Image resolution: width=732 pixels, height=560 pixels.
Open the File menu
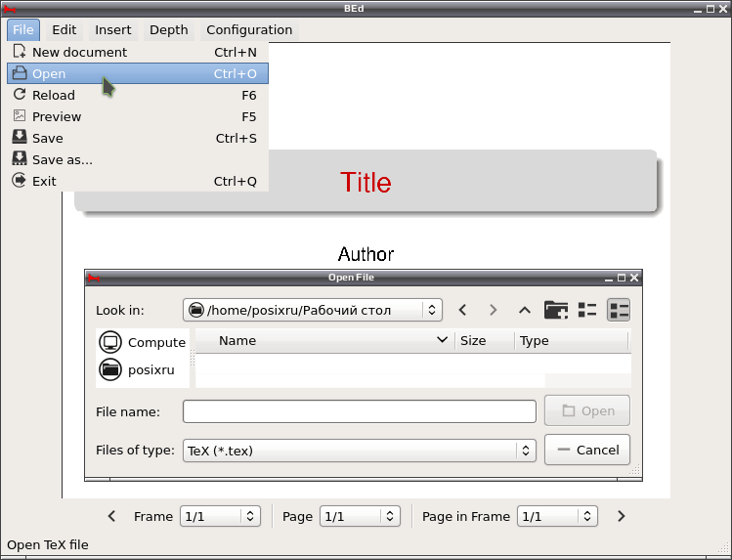[x=22, y=30]
